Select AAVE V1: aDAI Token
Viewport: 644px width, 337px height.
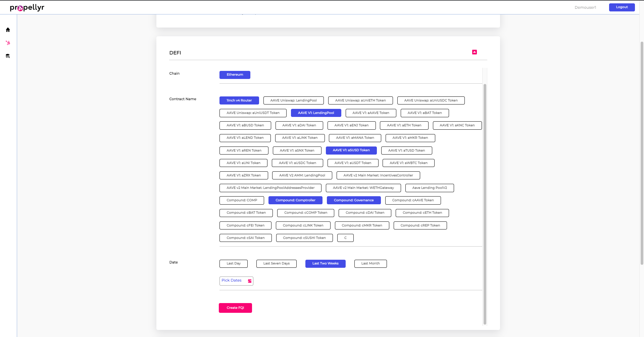tap(299, 125)
